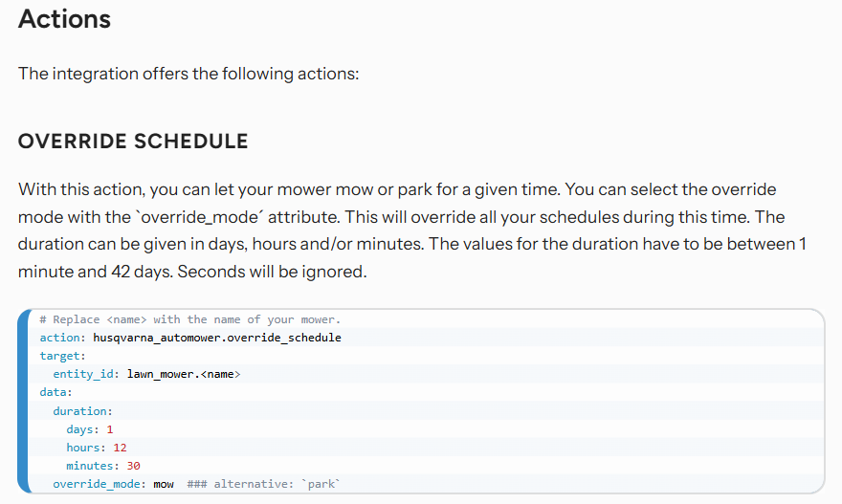842x504 pixels.
Task: Click the '42 days' text in the paragraph
Action: [142, 272]
